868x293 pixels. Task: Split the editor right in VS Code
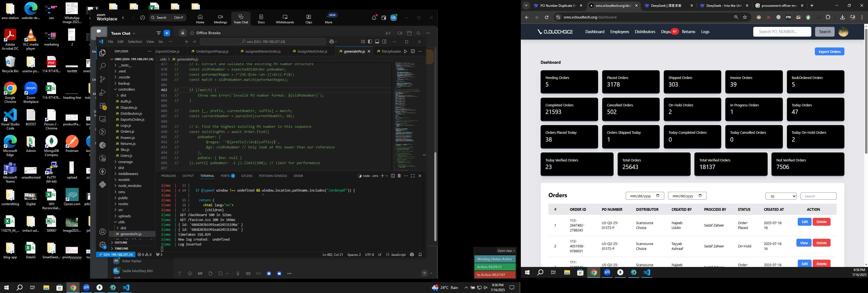coord(412,51)
